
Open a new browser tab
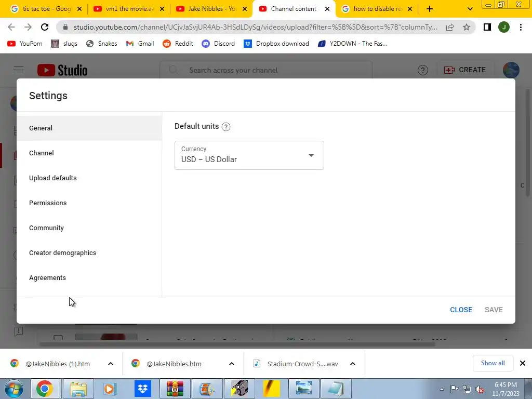click(430, 9)
